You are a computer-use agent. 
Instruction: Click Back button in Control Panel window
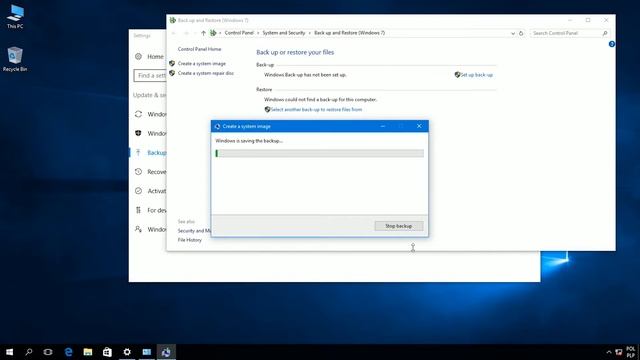click(x=173, y=33)
